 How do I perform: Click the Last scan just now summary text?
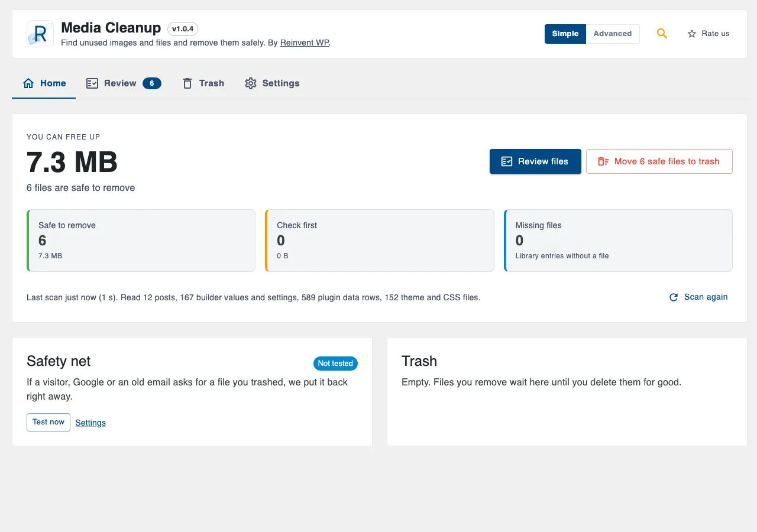(x=253, y=297)
